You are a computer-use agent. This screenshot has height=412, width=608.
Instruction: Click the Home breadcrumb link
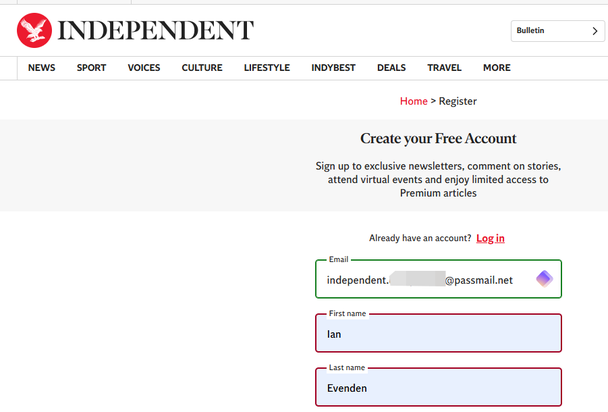[413, 101]
